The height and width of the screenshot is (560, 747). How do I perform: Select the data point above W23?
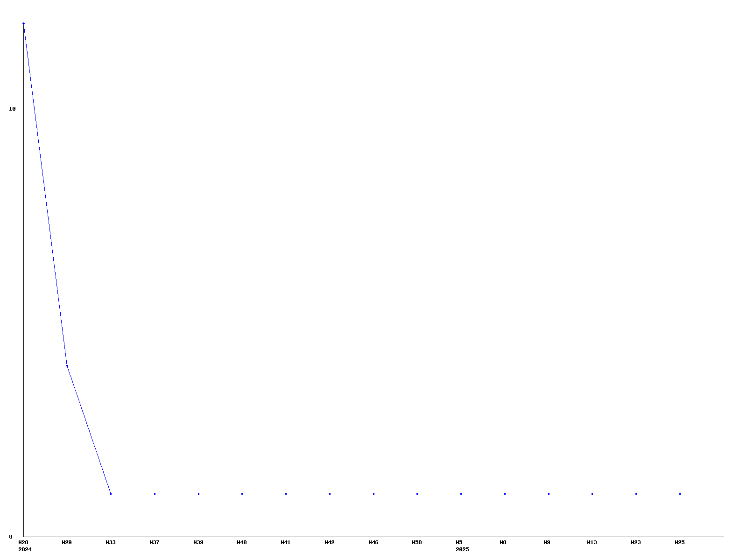point(636,494)
